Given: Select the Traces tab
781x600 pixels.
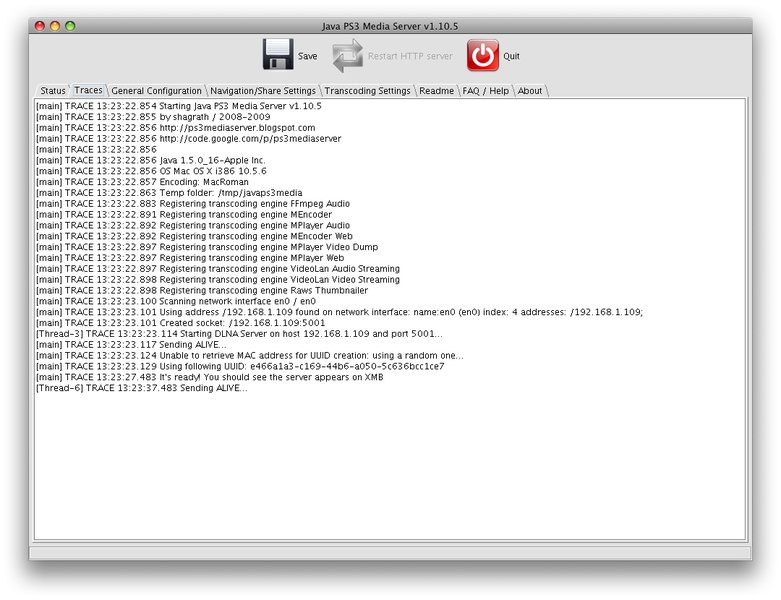Looking at the screenshot, I should point(88,90).
